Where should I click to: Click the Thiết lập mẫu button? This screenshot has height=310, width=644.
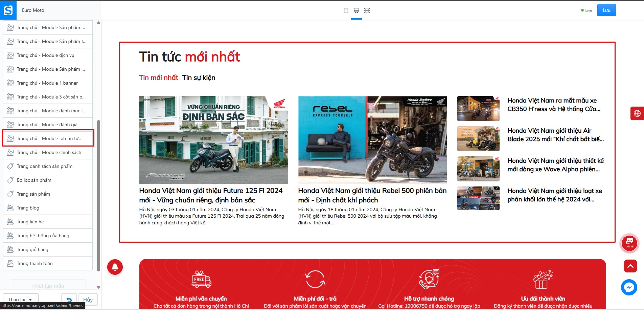(x=48, y=286)
